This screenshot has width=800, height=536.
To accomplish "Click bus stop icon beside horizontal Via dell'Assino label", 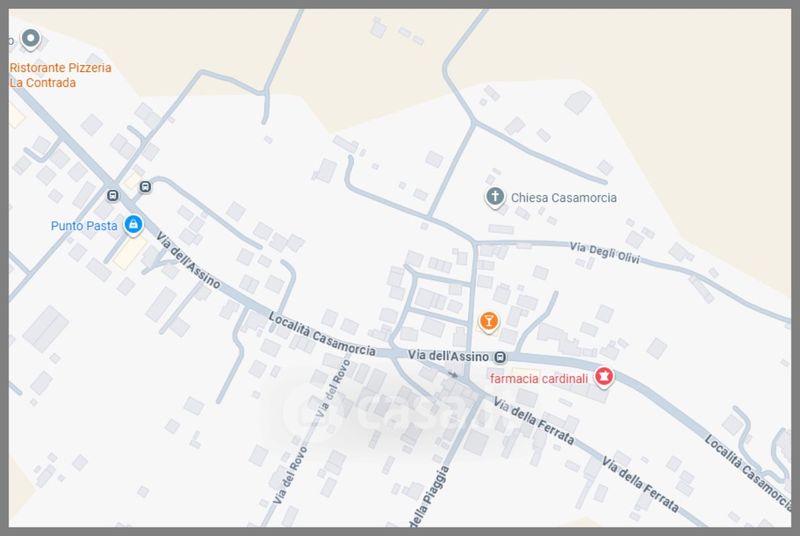I will coord(500,357).
